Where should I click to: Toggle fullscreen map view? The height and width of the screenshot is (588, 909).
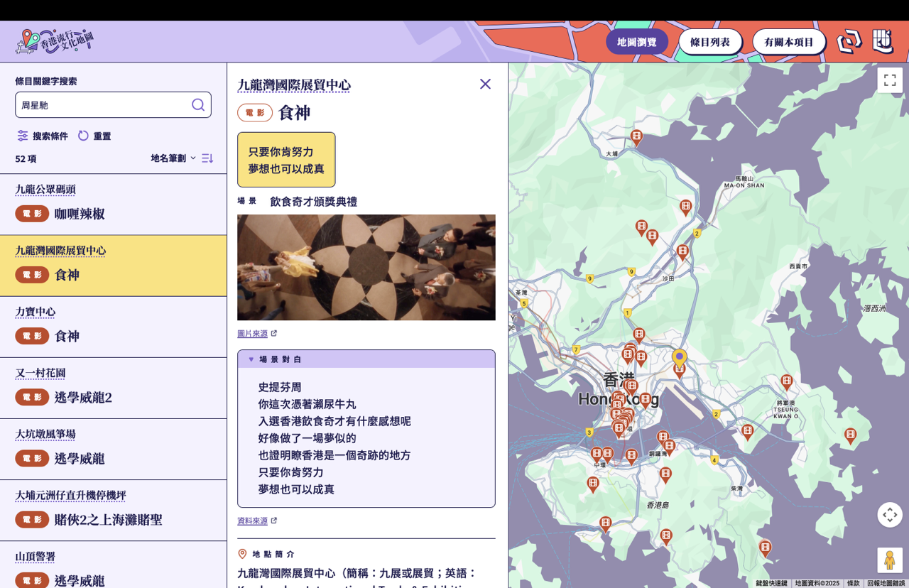tap(889, 80)
